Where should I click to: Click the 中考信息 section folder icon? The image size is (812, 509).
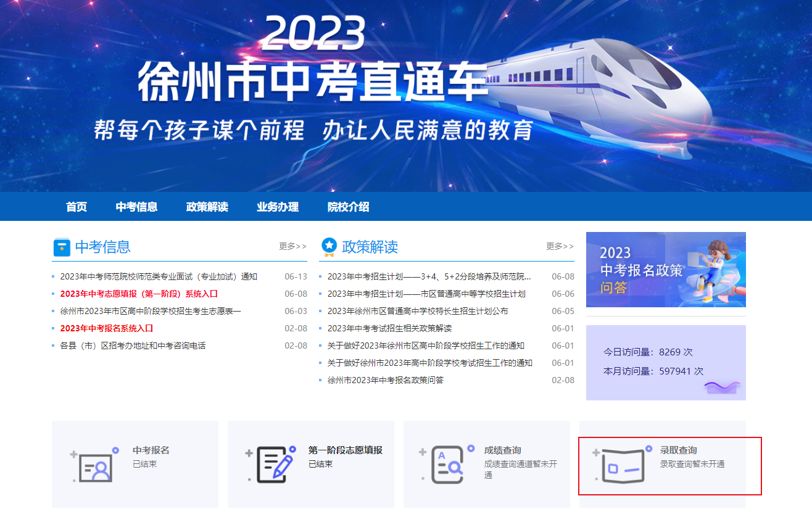pyautogui.click(x=62, y=247)
